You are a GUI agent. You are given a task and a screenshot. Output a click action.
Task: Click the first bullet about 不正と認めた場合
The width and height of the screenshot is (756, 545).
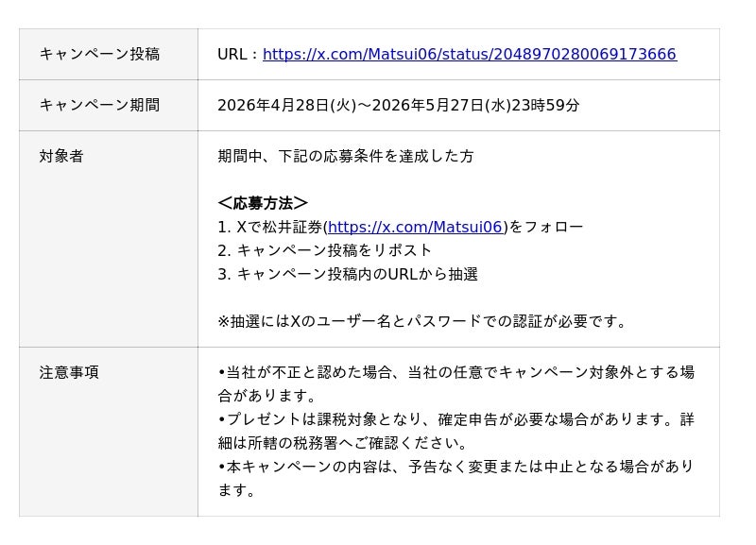[x=455, y=372]
